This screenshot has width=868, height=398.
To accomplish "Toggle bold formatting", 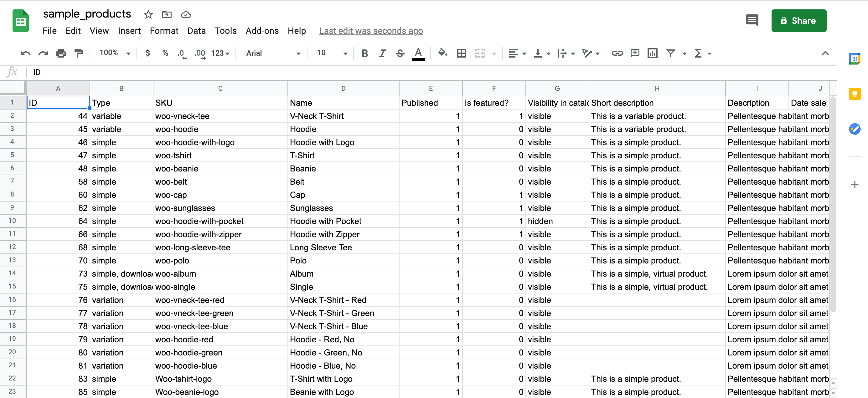I will (x=364, y=53).
